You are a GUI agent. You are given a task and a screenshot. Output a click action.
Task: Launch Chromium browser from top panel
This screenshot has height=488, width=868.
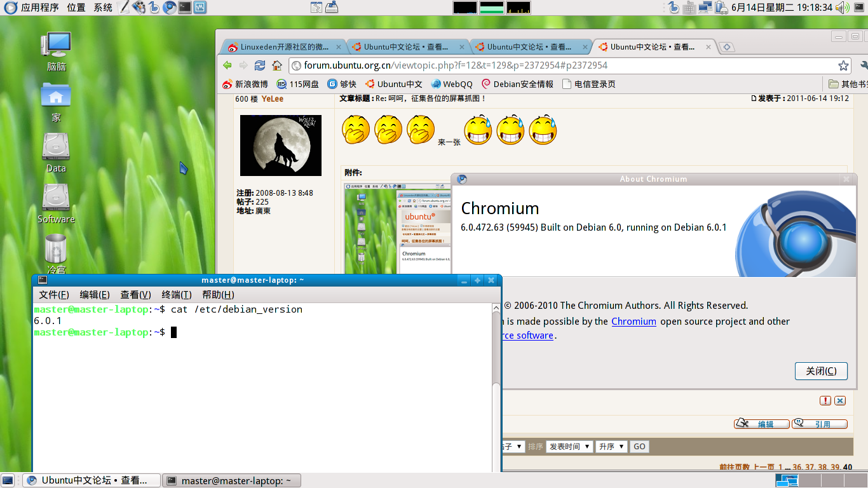[169, 8]
